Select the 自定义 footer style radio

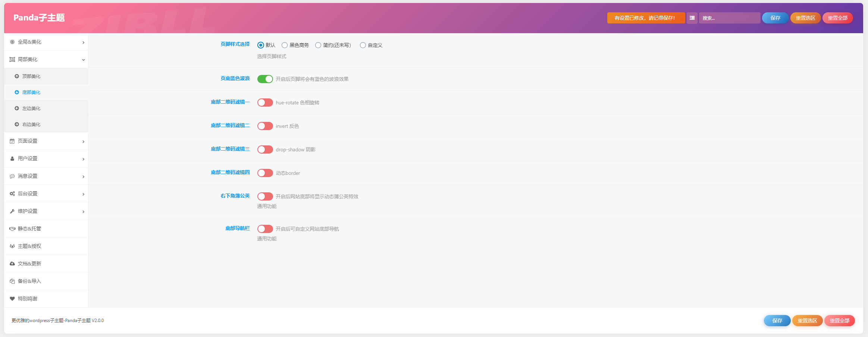coord(363,45)
